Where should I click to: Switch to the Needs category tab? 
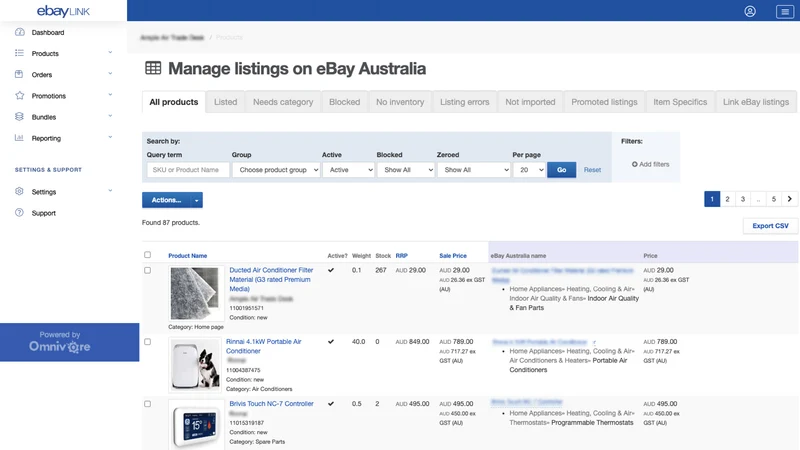click(283, 102)
